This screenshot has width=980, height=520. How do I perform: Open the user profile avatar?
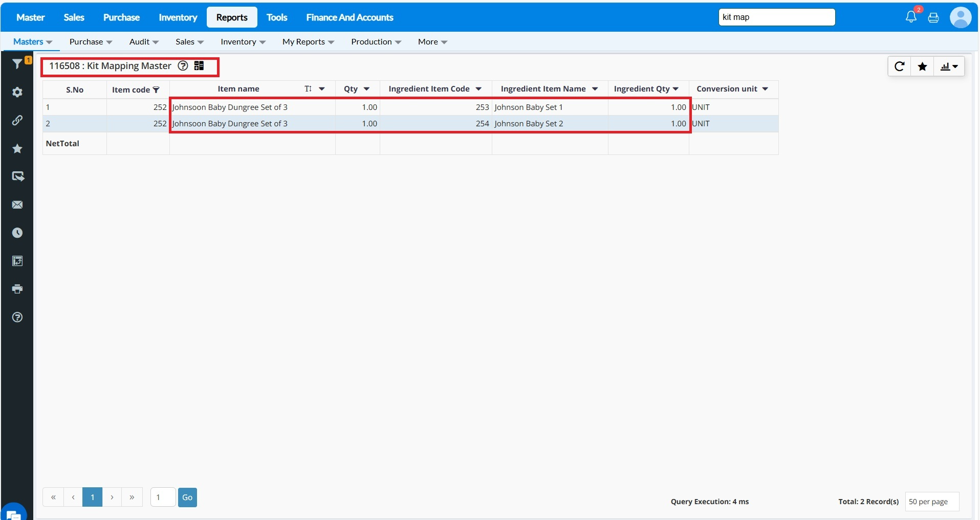961,17
